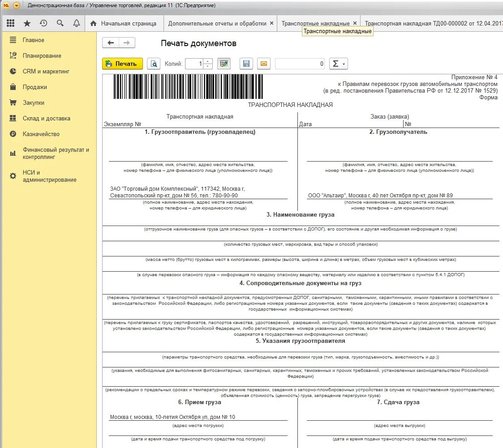The height and width of the screenshot is (448, 503).
Task: Open Favorites star icon
Action: point(27,23)
